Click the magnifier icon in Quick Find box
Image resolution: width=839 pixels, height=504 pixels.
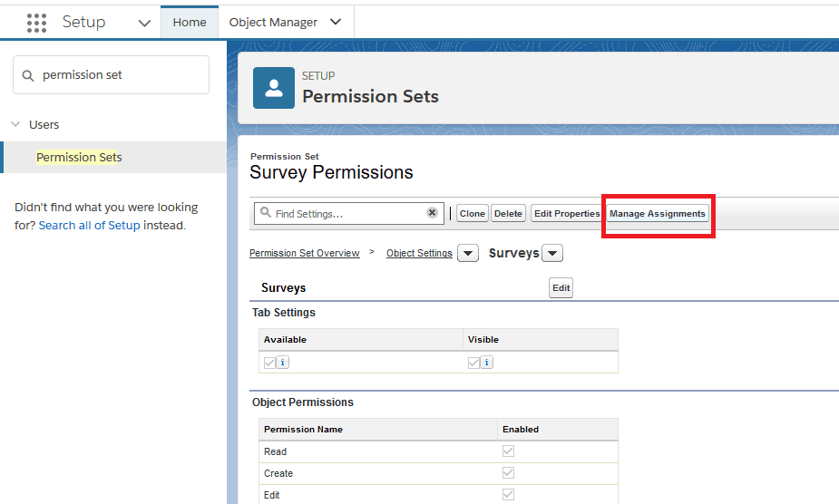[x=28, y=75]
